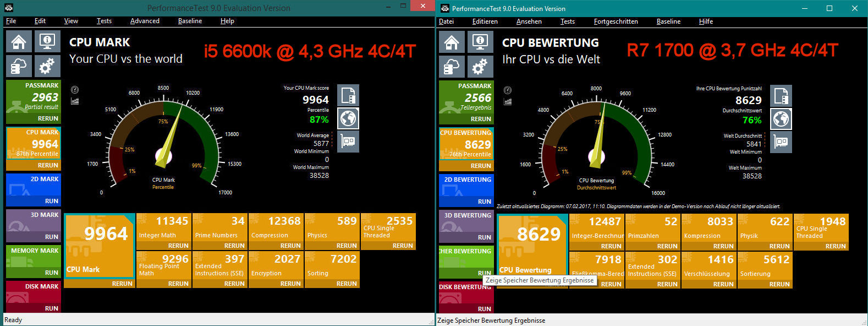Open Editieren menu in right window
Image resolution: width=868 pixels, height=326 pixels.
tap(485, 21)
